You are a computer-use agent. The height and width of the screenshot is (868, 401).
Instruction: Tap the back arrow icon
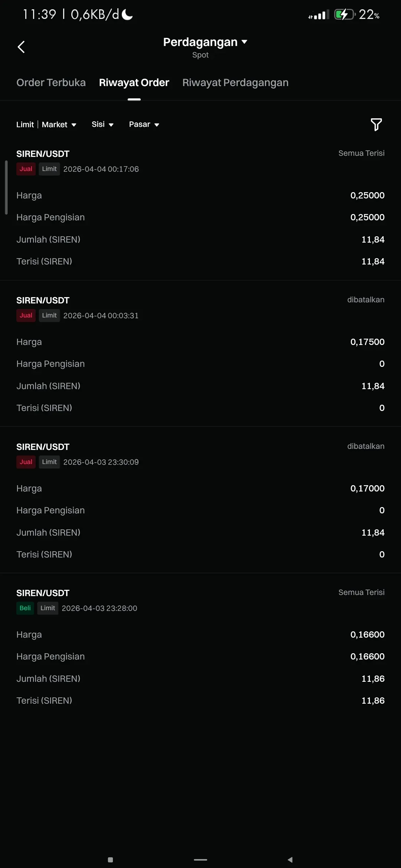click(x=21, y=47)
